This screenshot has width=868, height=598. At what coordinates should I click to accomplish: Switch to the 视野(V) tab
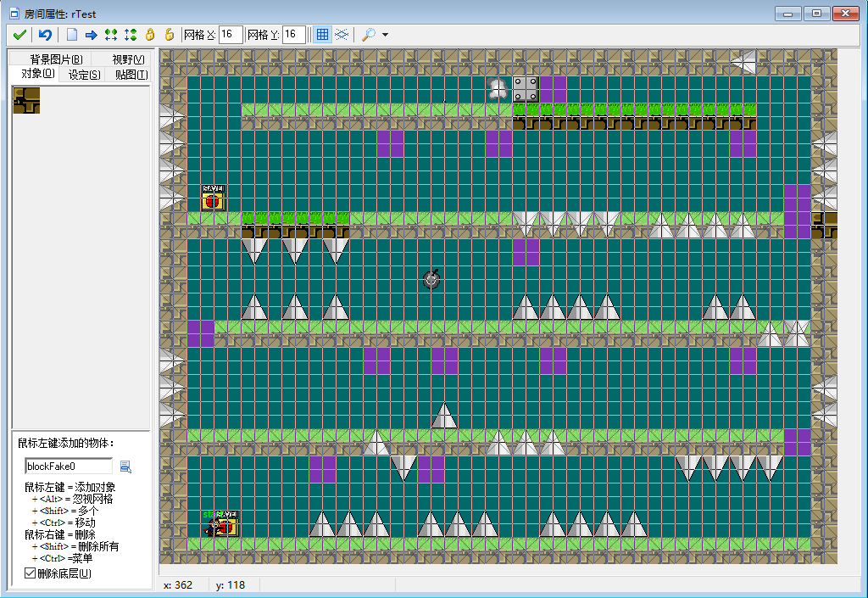pos(128,59)
